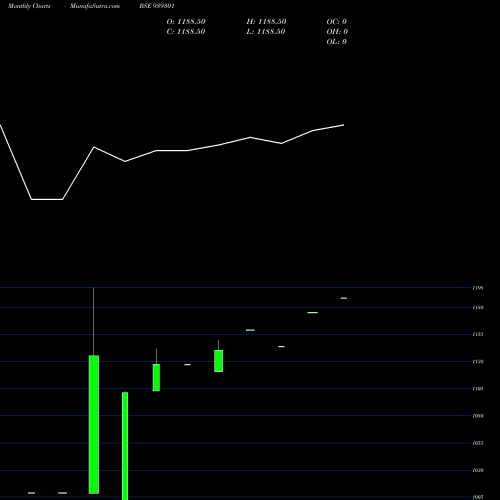Click the OC: 0 reading

337,22
